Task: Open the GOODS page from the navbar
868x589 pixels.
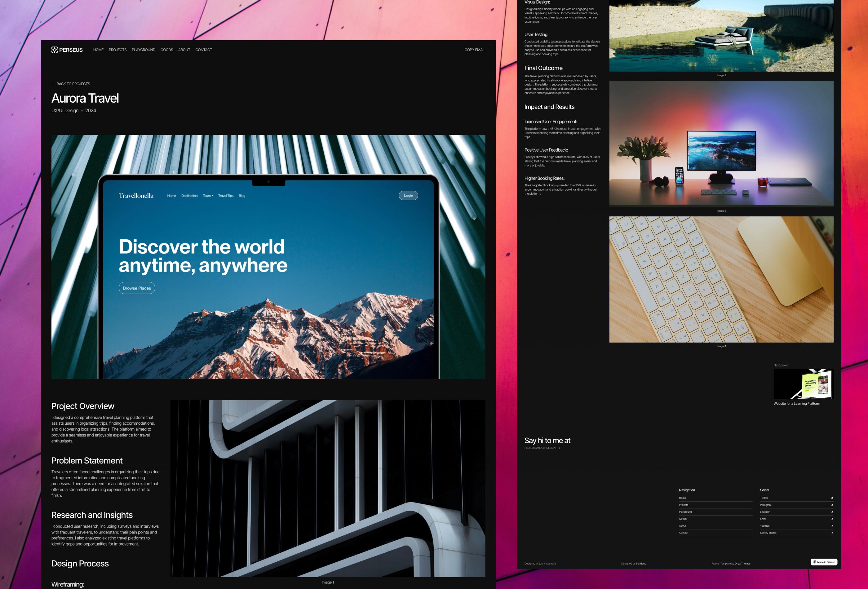Action: click(166, 50)
